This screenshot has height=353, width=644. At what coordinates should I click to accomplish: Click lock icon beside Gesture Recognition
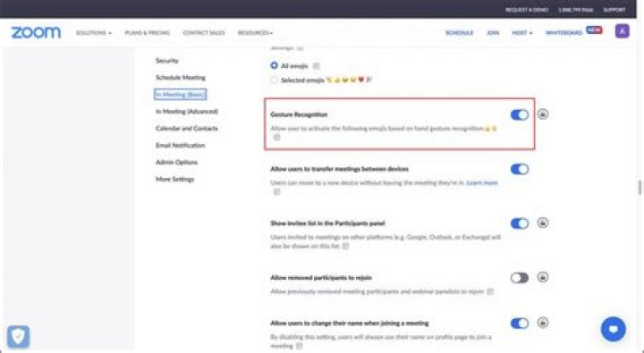[543, 114]
